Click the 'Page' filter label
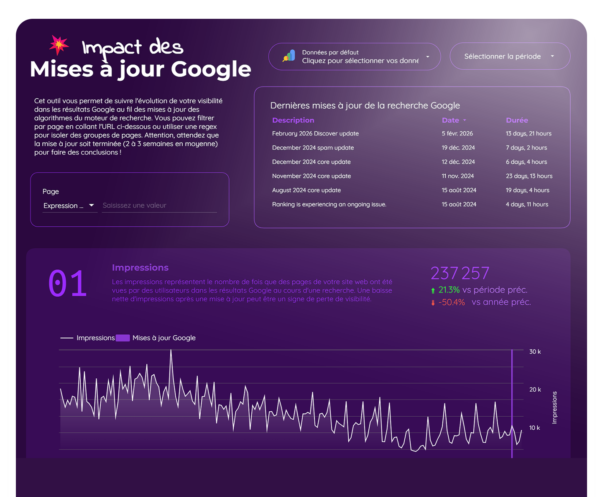600x497 pixels. 51,191
